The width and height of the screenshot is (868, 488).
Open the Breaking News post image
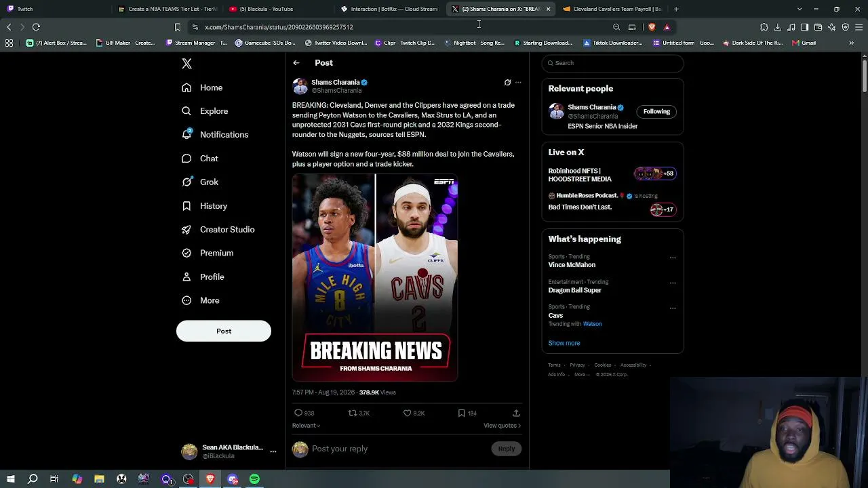[x=375, y=278]
